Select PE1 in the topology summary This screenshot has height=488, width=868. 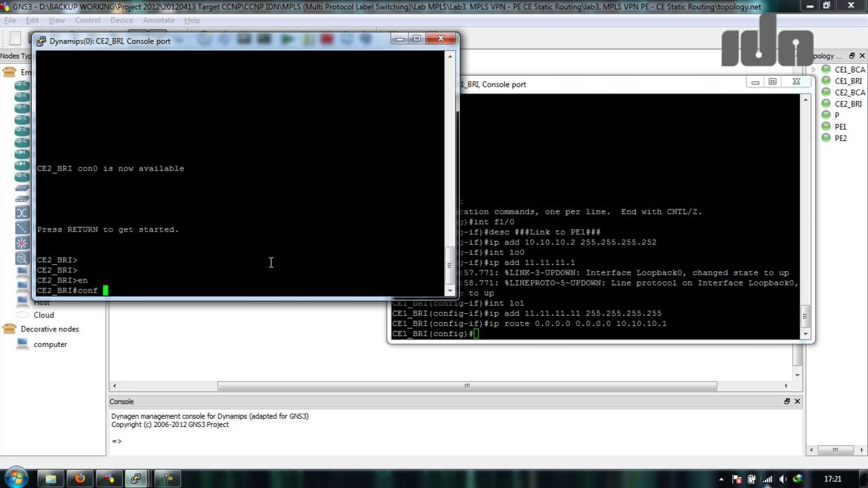[840, 127]
